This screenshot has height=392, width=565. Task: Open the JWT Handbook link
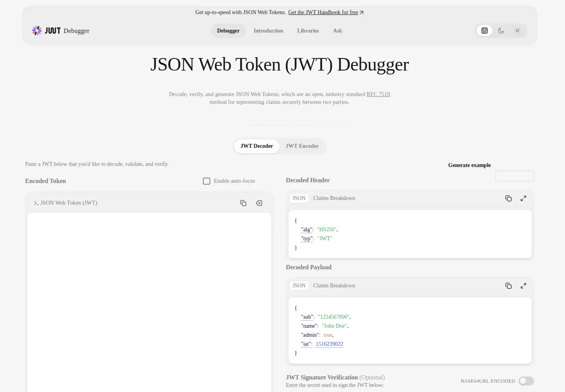tap(326, 13)
